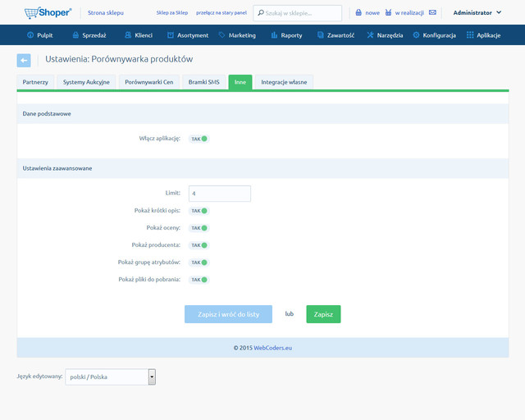This screenshot has width=525, height=420.
Task: Click the orders in progress basket icon
Action: point(388,13)
